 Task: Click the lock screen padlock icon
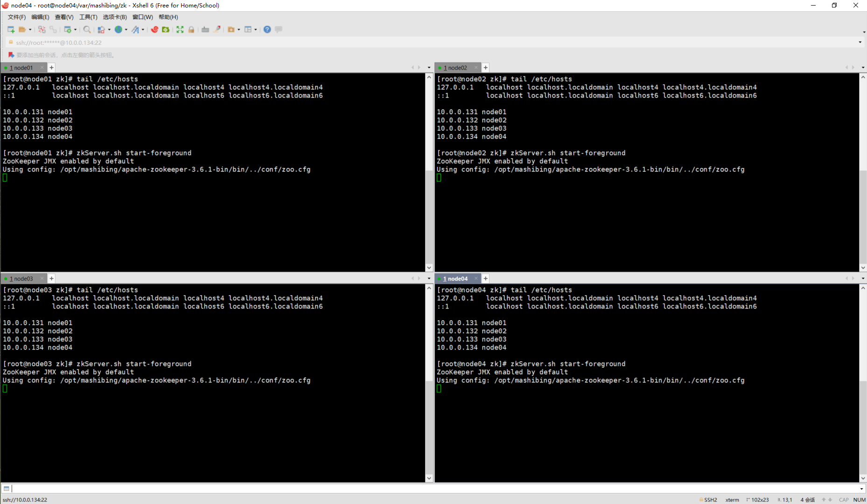click(x=191, y=29)
